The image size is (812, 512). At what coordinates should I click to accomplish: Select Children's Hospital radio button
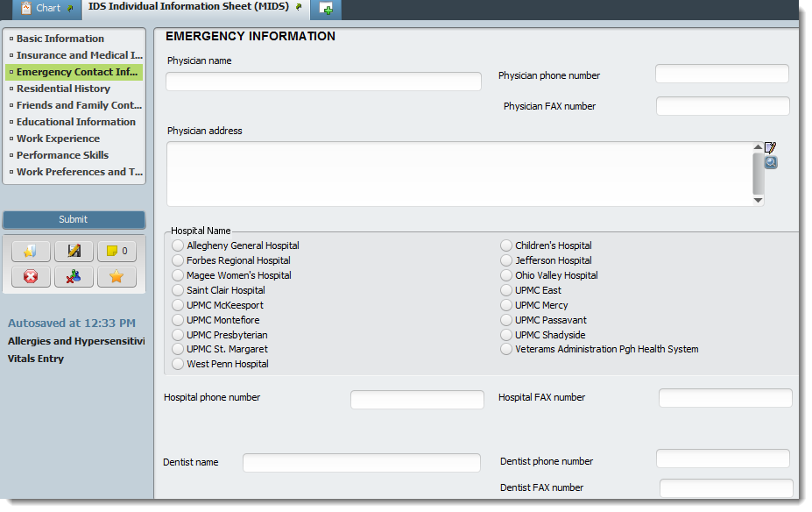[x=506, y=245]
